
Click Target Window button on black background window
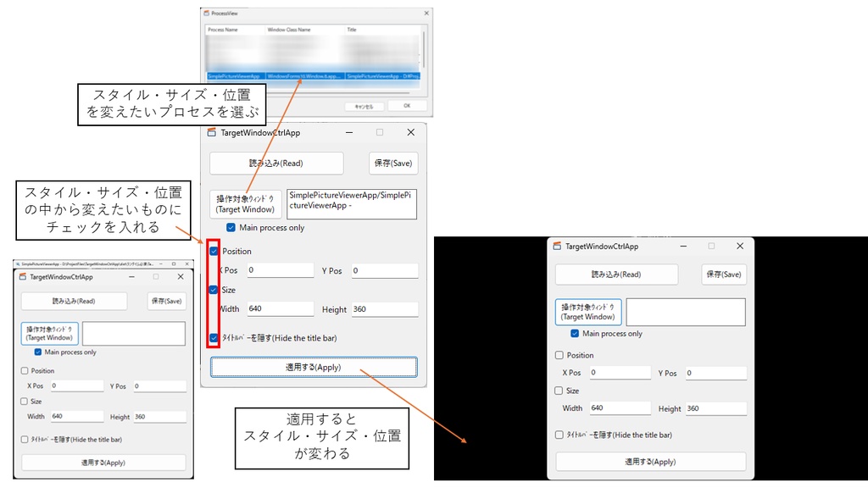588,312
